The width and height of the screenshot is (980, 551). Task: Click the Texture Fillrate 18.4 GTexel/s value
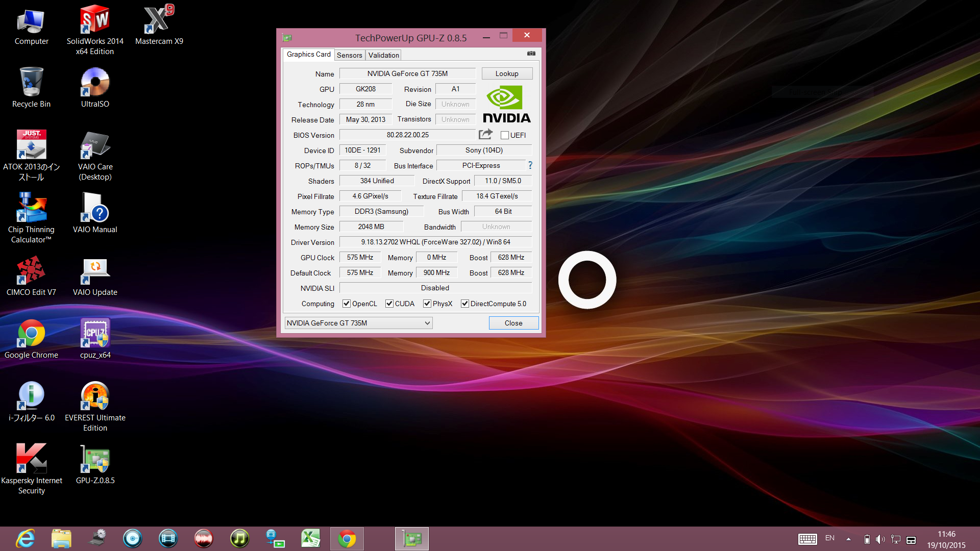(497, 196)
